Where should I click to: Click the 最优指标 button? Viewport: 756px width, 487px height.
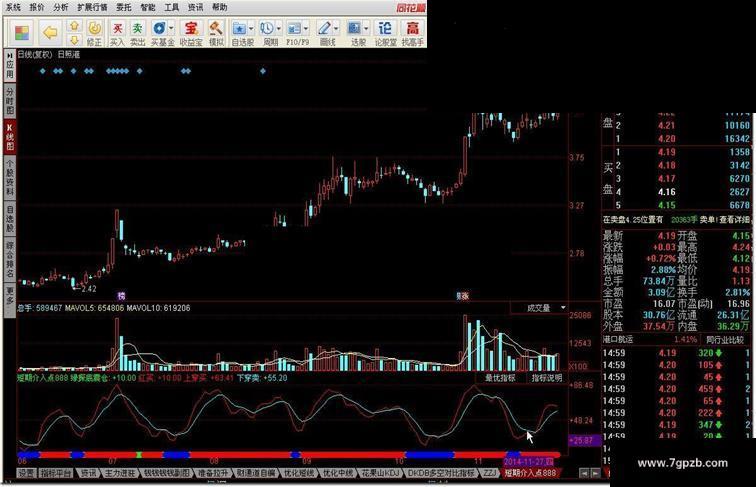[500, 378]
